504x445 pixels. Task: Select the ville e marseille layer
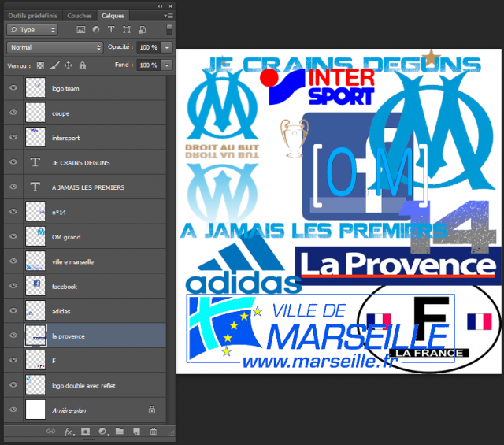(85, 261)
